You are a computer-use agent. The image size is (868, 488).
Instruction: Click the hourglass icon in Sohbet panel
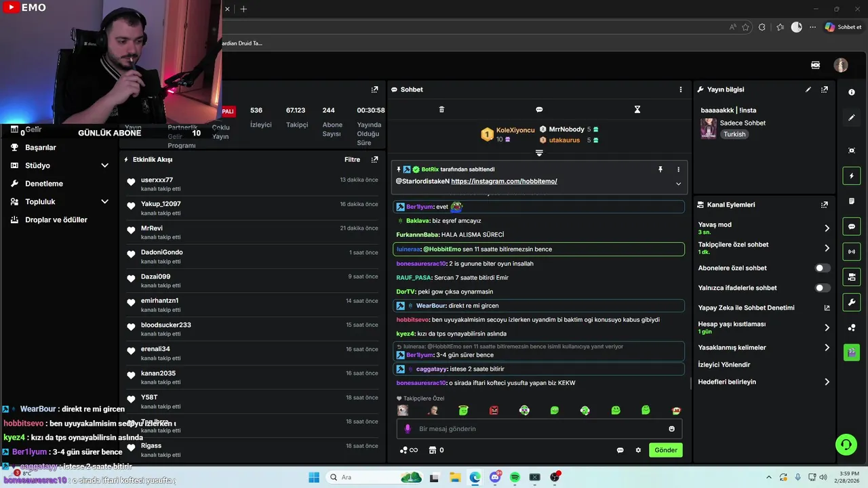(x=637, y=109)
